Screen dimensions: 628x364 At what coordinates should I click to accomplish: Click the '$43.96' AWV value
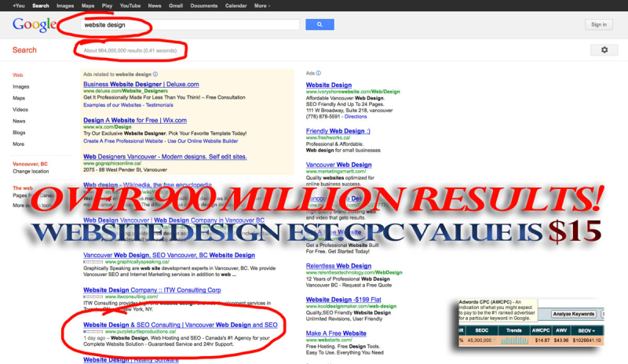pyautogui.click(x=561, y=340)
